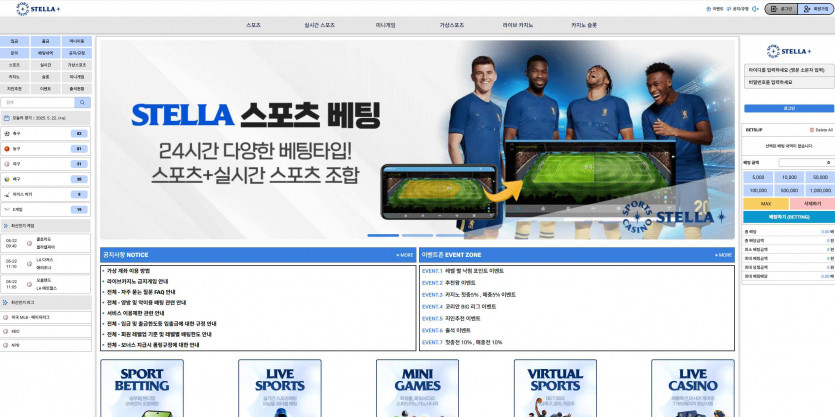Open the EVENT.3 카지노 event link
Viewport: 835px width, 417px height.
(x=469, y=295)
